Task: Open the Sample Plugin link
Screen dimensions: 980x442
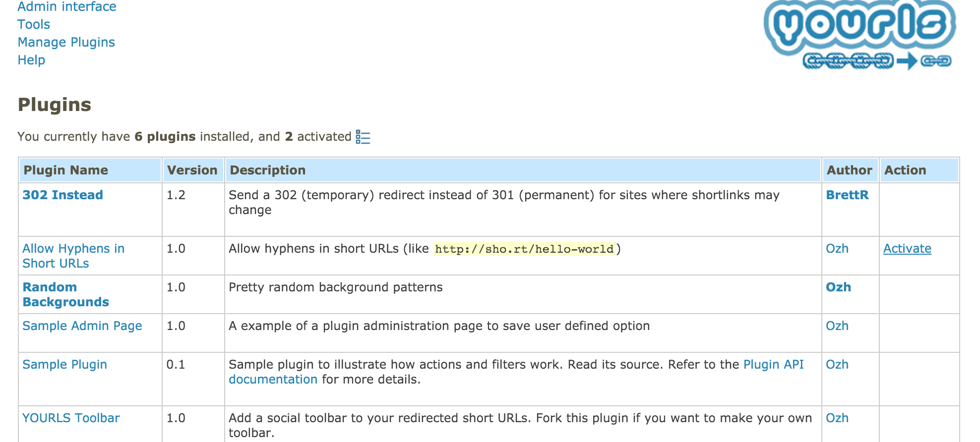Action: pos(65,364)
